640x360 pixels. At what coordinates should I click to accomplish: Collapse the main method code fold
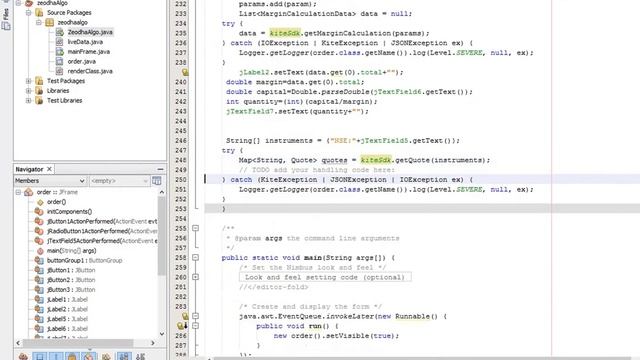click(196, 258)
